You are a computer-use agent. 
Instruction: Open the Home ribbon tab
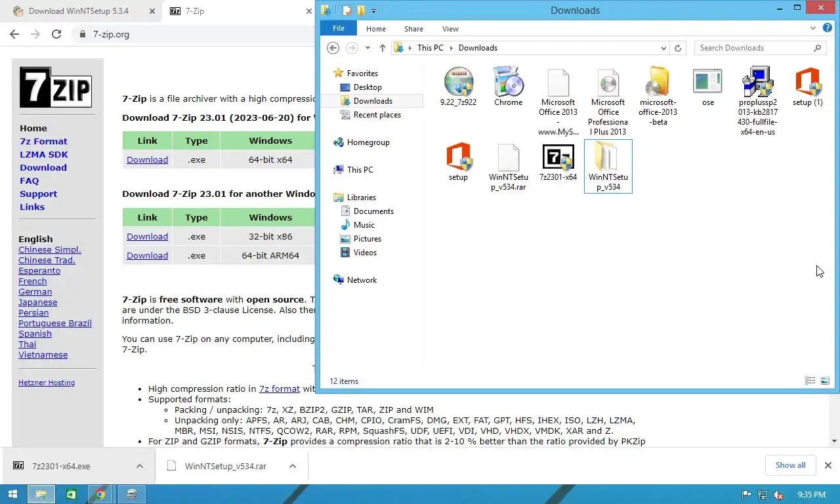point(376,28)
